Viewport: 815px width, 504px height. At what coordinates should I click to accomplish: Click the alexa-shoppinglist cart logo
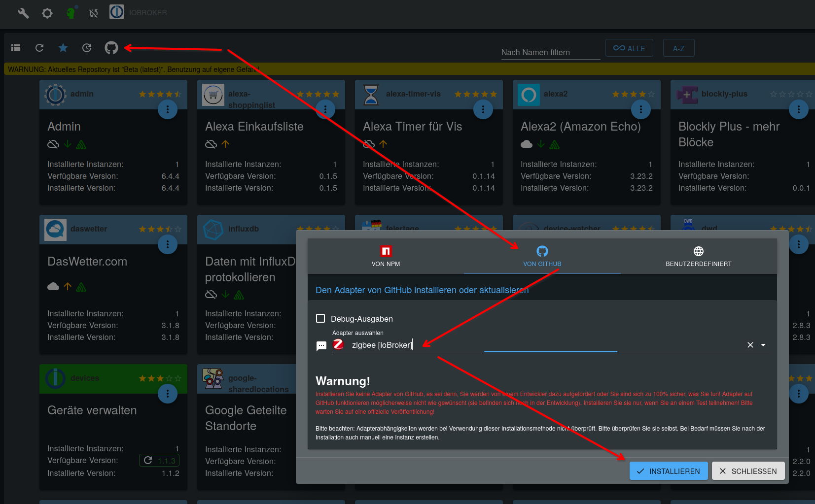pyautogui.click(x=213, y=95)
